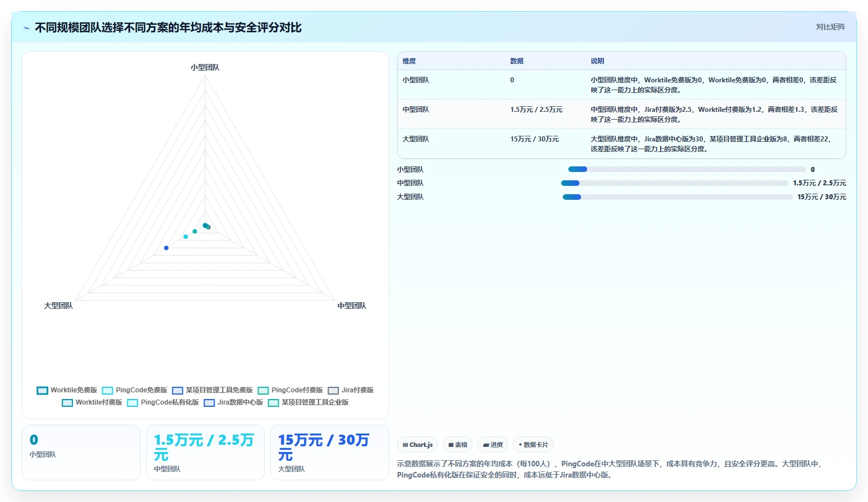This screenshot has height=502, width=868.
Task: Toggle PingCode免费版 legend item
Action: pyautogui.click(x=135, y=391)
